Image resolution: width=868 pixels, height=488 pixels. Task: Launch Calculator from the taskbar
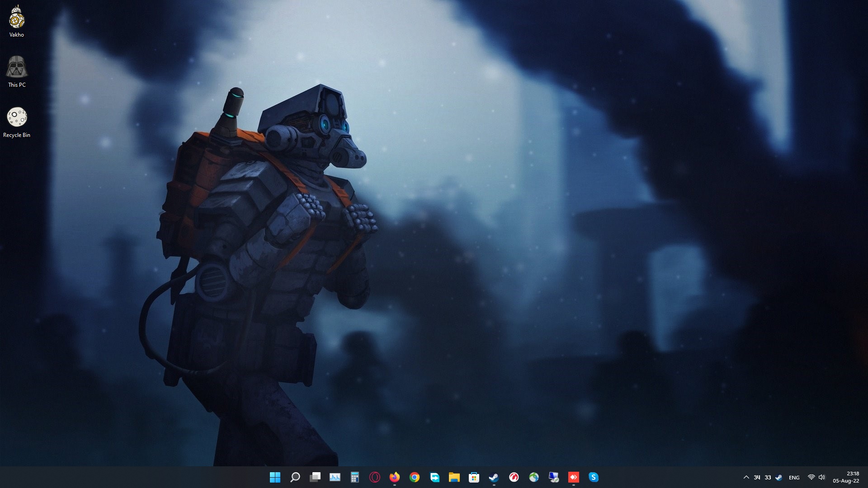pos(355,477)
